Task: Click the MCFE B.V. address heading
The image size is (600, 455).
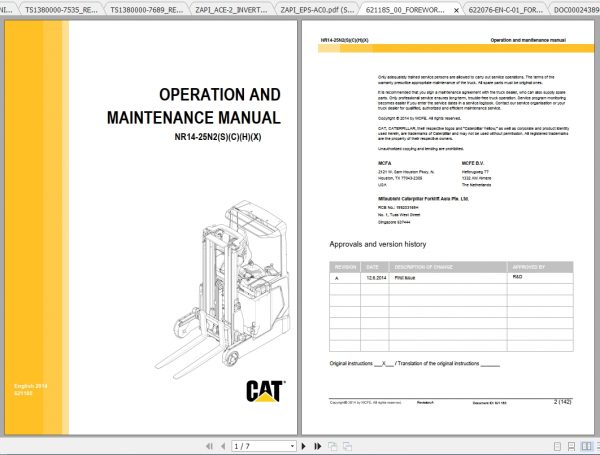Action: (x=473, y=163)
